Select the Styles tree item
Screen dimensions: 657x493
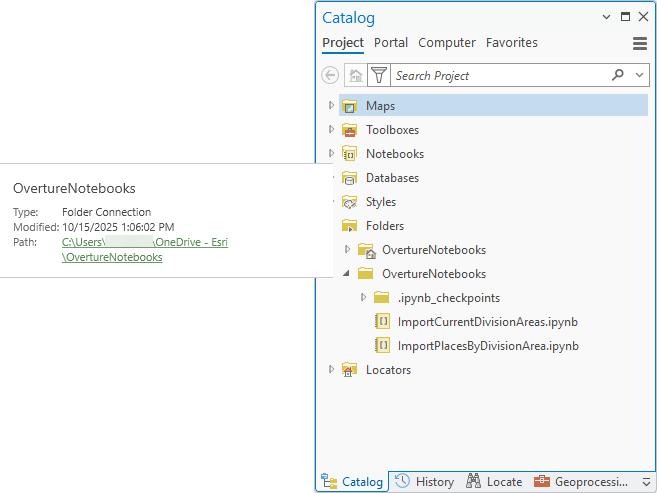point(380,202)
